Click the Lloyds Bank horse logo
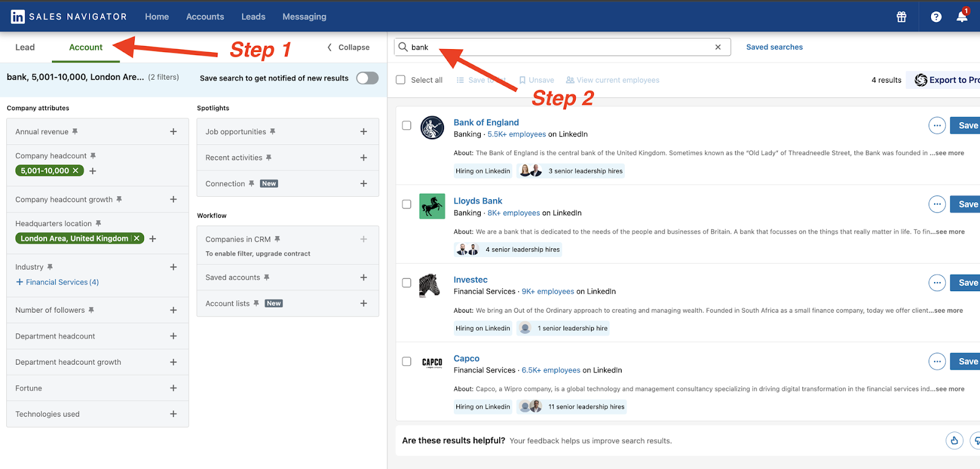The height and width of the screenshot is (469, 980). pyautogui.click(x=432, y=206)
